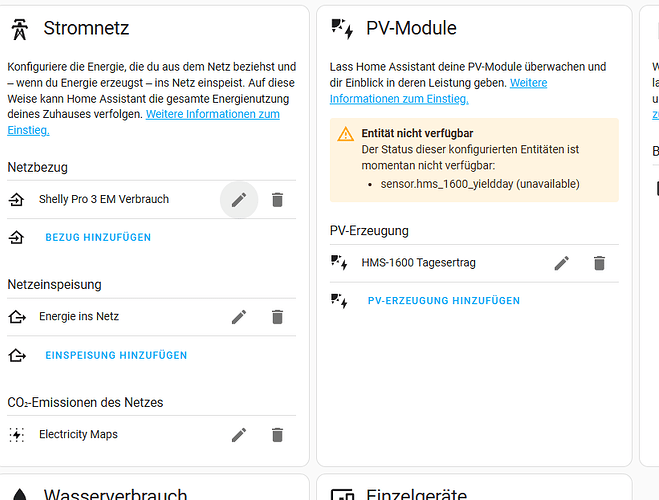Delete the Energie ins Netz entry
The width and height of the screenshot is (659, 500).
[277, 317]
